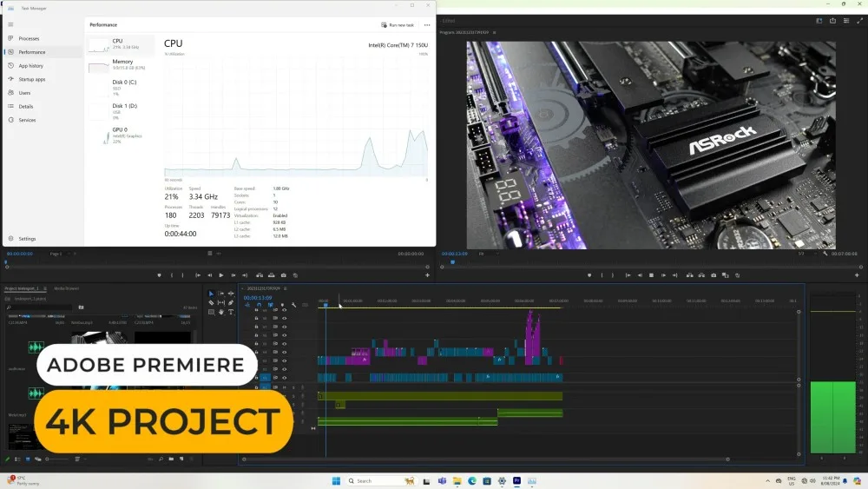This screenshot has height=489, width=868.
Task: Open Task Manager more options ellipsis
Action: coord(427,25)
